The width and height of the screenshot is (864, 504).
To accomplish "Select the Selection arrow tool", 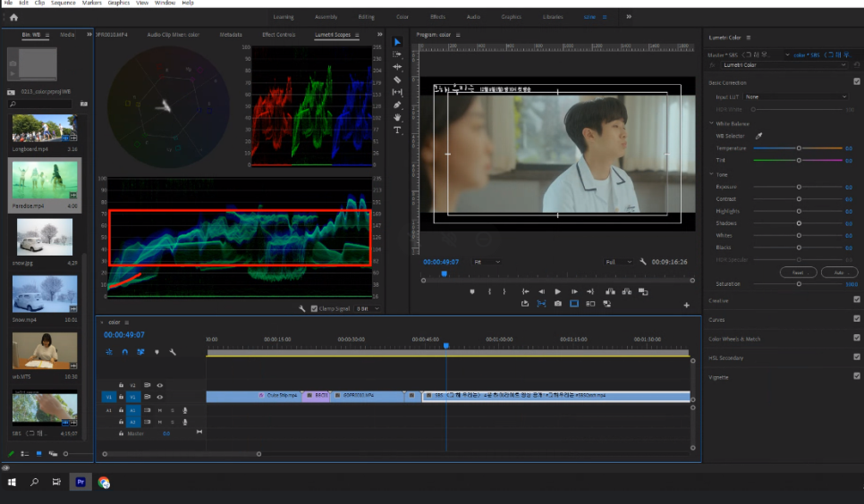I will (397, 42).
